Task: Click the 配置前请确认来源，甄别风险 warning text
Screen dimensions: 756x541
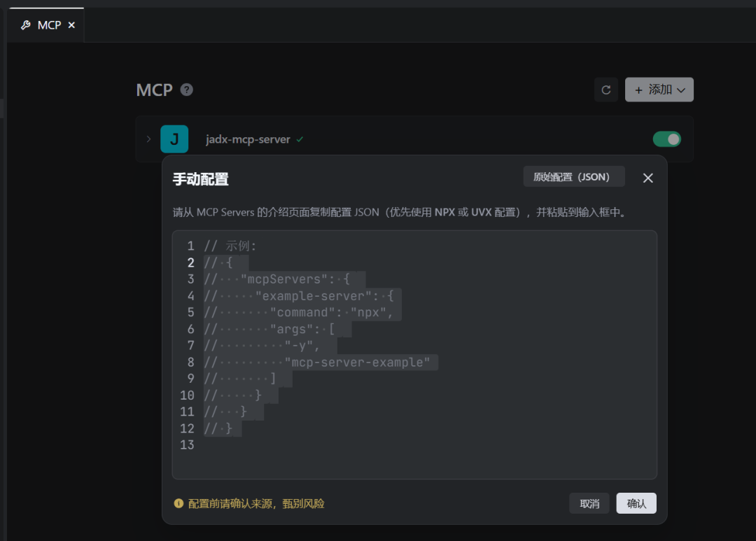Action: [256, 503]
